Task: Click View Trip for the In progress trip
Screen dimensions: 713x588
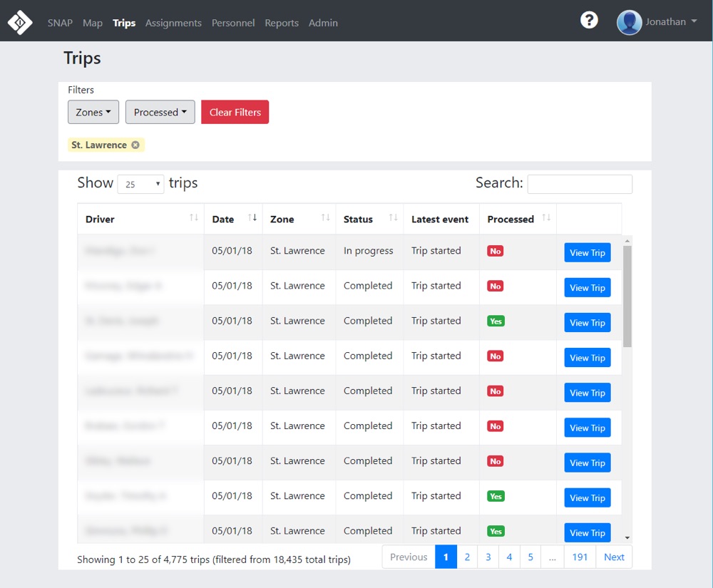Action: 588,252
